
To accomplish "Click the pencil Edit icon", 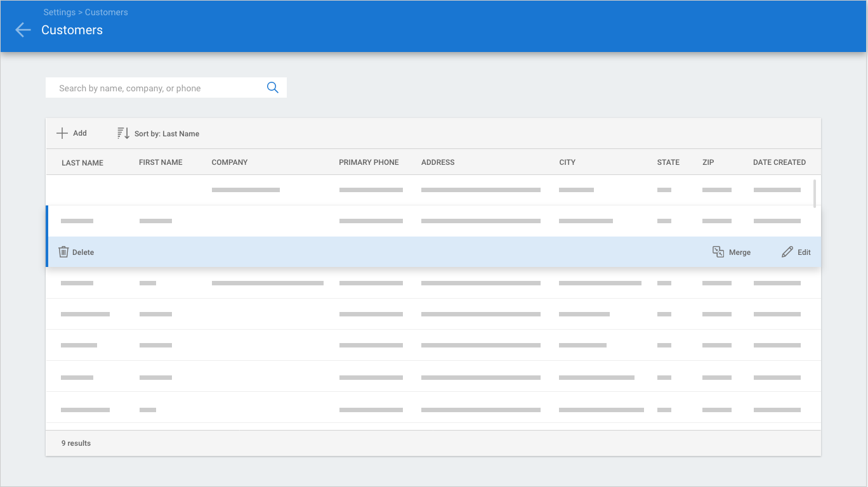I will [x=787, y=252].
